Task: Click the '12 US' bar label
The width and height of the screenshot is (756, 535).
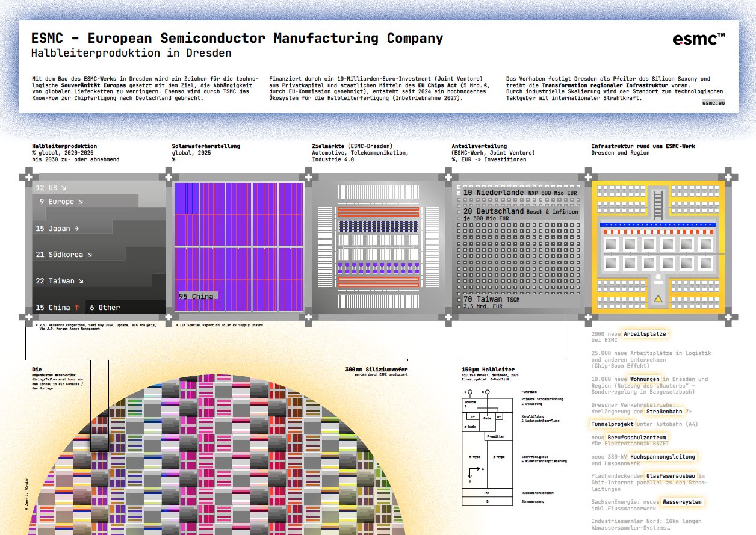Action: pyautogui.click(x=51, y=188)
